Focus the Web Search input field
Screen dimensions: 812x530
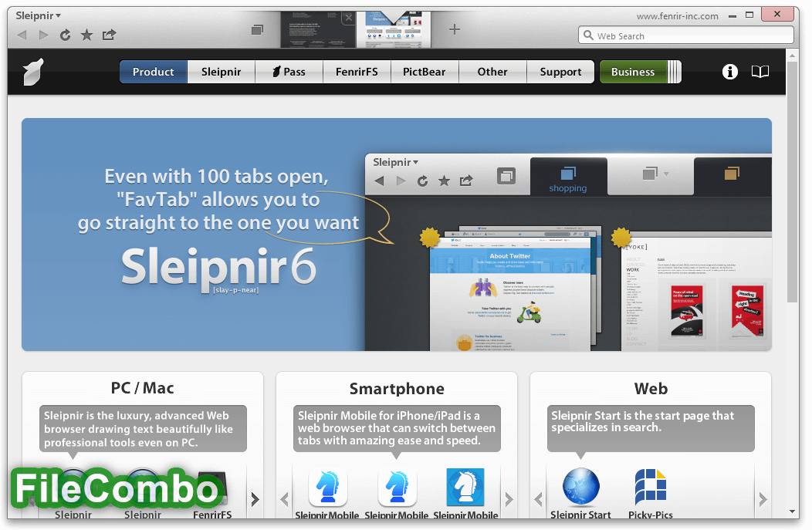point(685,35)
